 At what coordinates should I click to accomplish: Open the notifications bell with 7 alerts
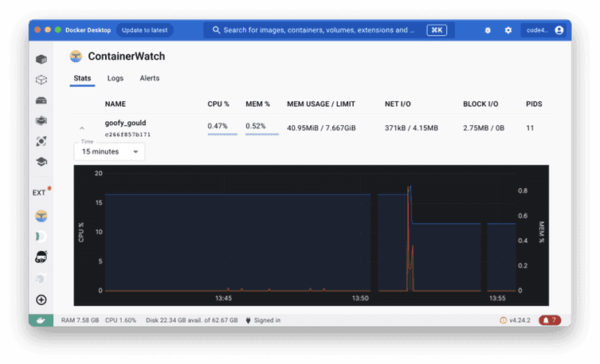coord(550,320)
